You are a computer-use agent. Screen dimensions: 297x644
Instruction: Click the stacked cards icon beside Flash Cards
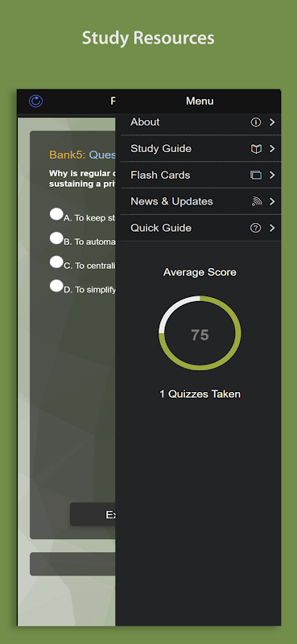(256, 175)
